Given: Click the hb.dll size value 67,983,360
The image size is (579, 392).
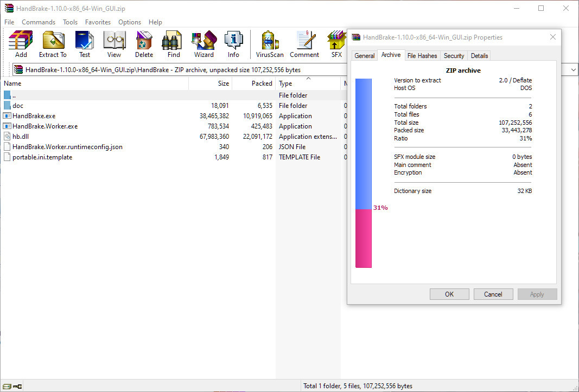Looking at the screenshot, I should [214, 137].
